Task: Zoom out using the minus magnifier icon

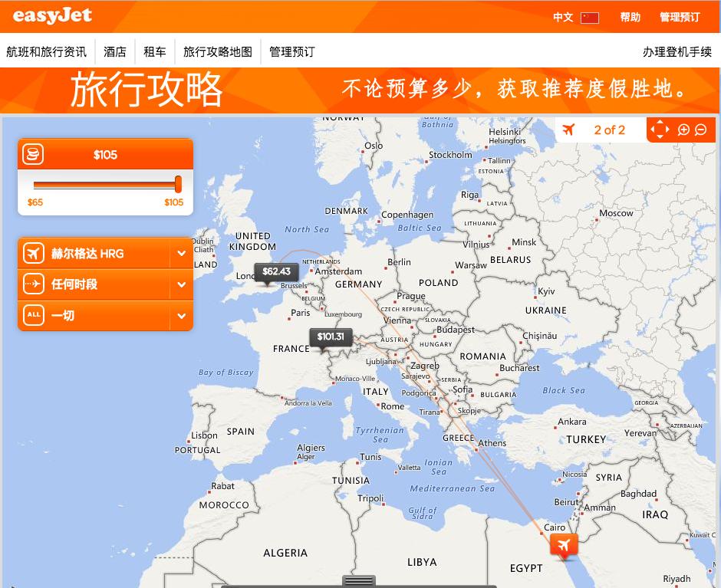Action: [x=701, y=130]
